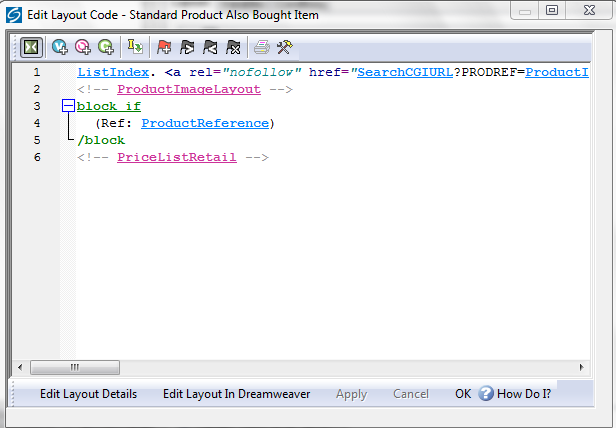Click the ProductReference variable link
The height and width of the screenshot is (428, 616).
point(204,123)
